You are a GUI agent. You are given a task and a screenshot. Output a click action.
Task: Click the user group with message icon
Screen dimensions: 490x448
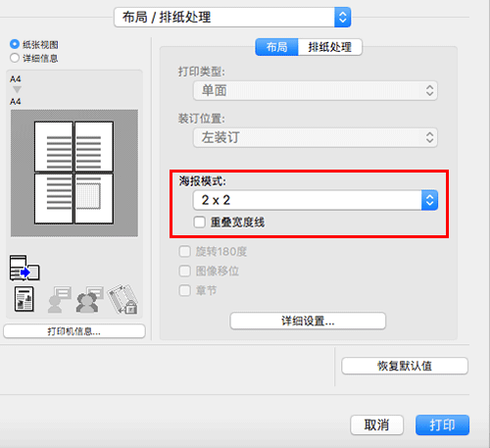tap(89, 300)
